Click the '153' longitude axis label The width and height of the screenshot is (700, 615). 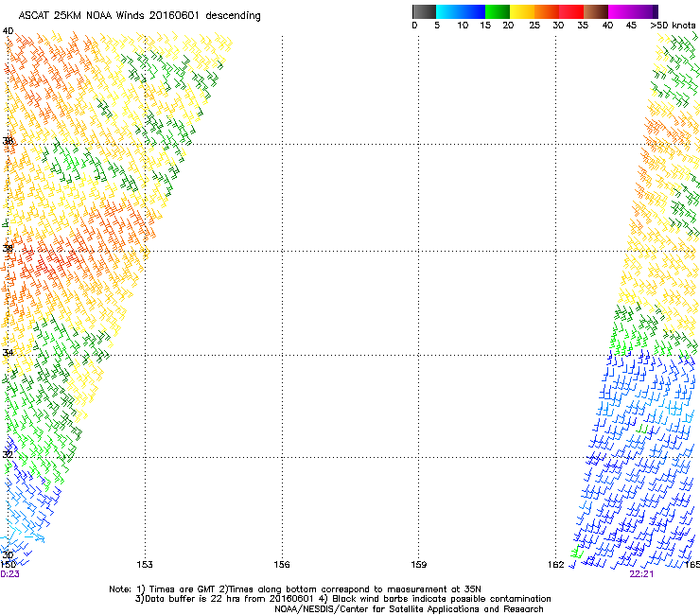[x=145, y=565]
